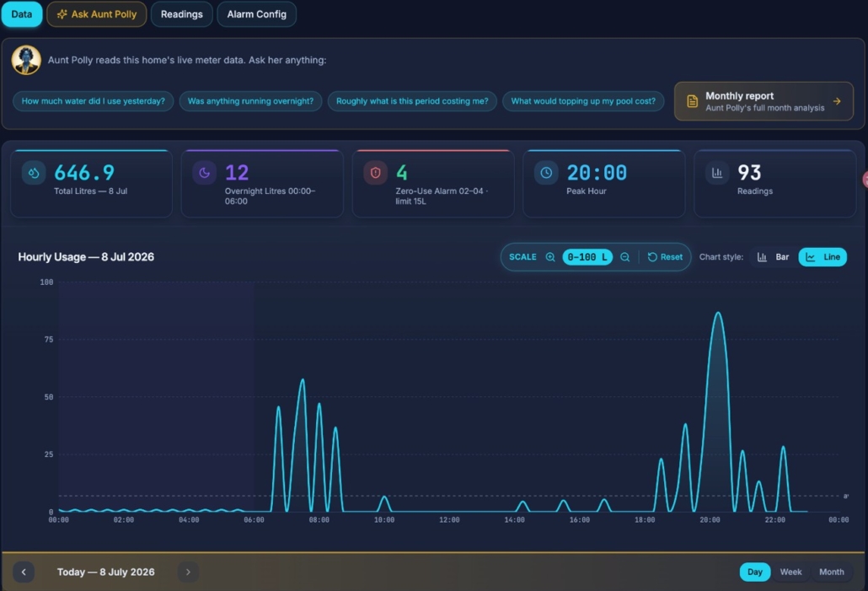Open the Alarm Config tab
868x591 pixels.
click(257, 14)
